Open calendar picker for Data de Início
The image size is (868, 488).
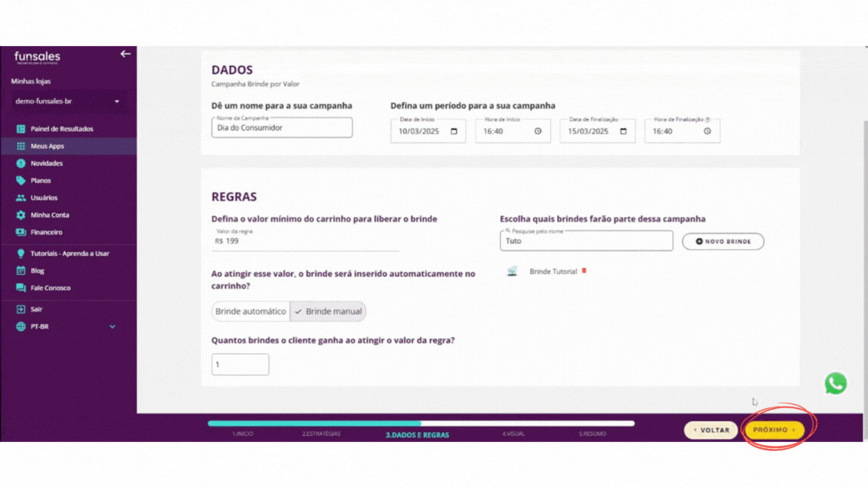pos(454,131)
